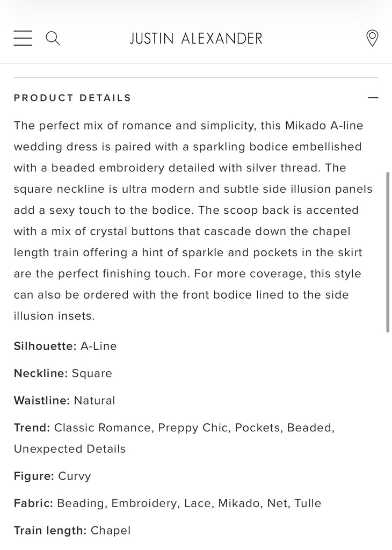
Task: Click the page scrollbar thumb
Action: (x=388, y=252)
